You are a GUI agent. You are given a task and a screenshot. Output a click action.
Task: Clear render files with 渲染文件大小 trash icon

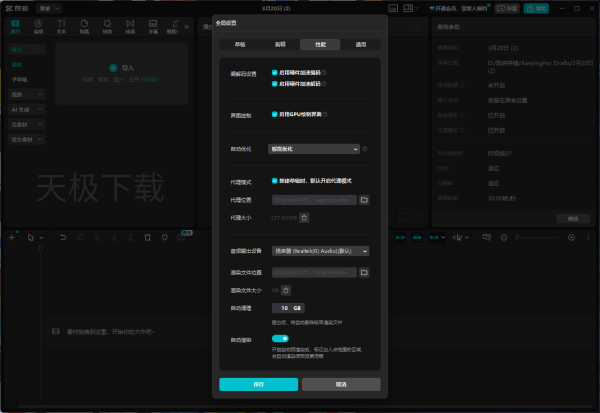285,290
